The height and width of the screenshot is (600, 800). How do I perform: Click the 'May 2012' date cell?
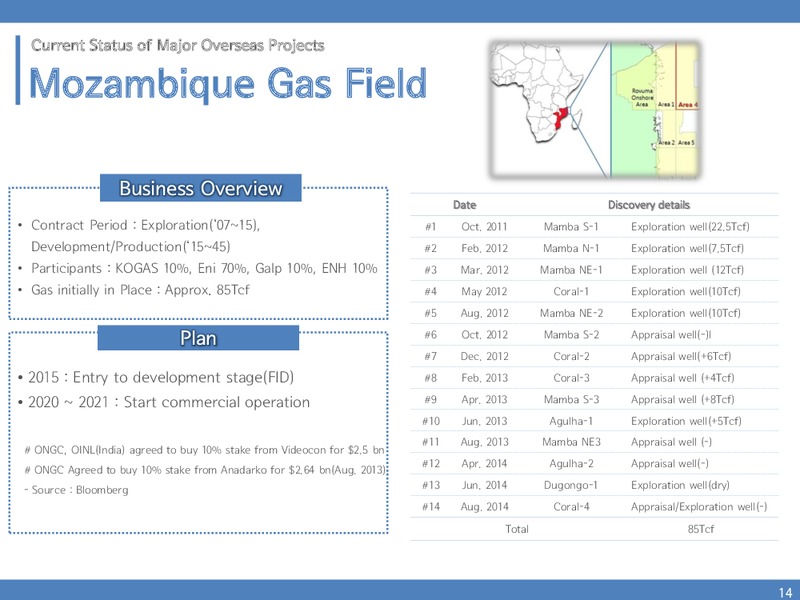[484, 291]
